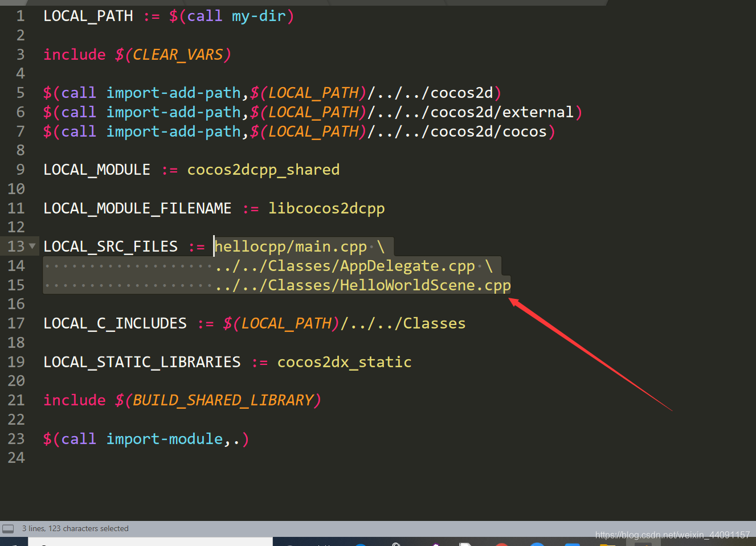The image size is (756, 546).
Task: Click 'include' keyword before $(CLEAR_VARS)
Action: (x=75, y=55)
